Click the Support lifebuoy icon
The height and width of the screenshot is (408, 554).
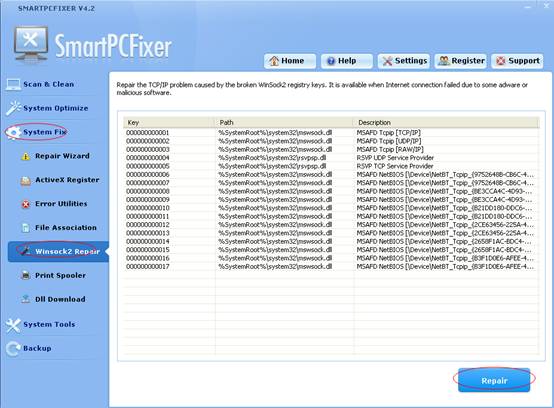(500, 61)
